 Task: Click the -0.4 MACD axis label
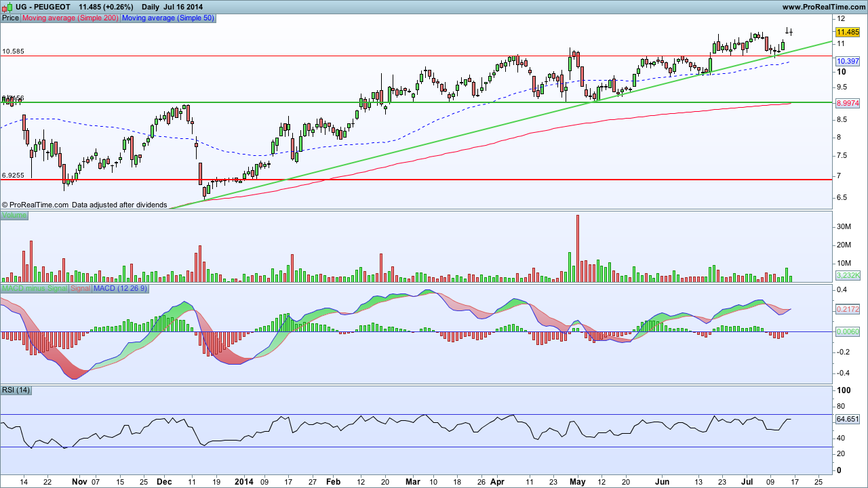(x=844, y=373)
